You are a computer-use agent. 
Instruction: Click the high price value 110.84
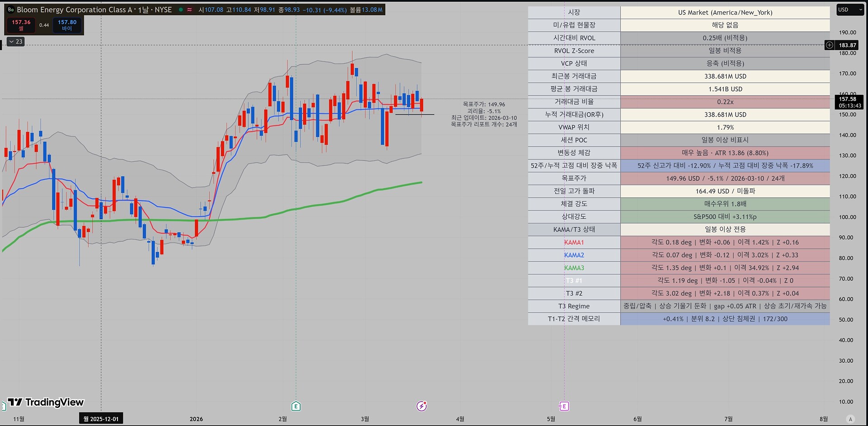[x=241, y=9]
